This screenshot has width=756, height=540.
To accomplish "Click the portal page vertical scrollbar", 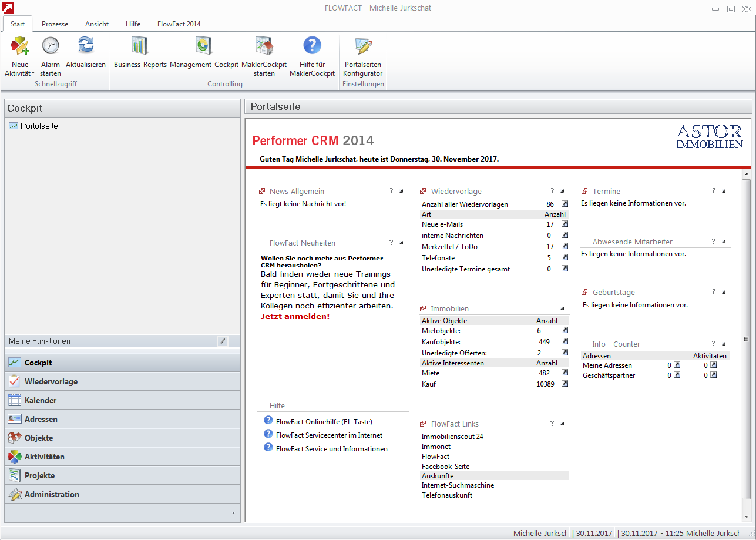I will pos(746,338).
